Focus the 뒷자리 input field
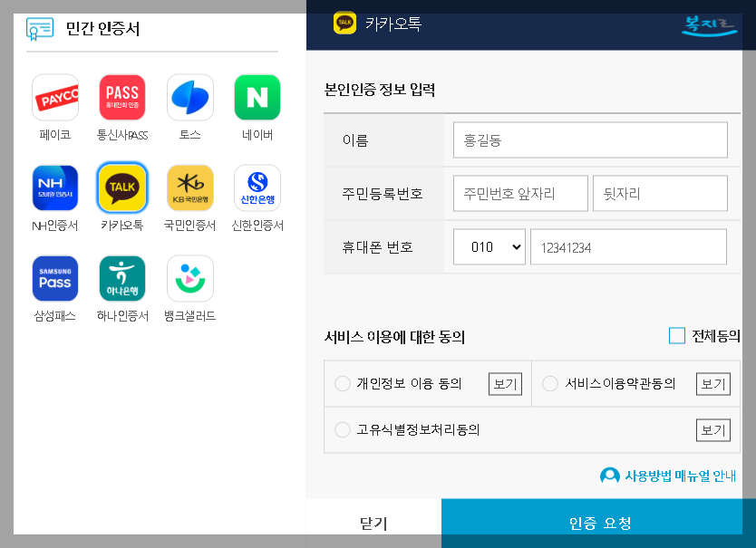This screenshot has height=548, width=756. 660,193
